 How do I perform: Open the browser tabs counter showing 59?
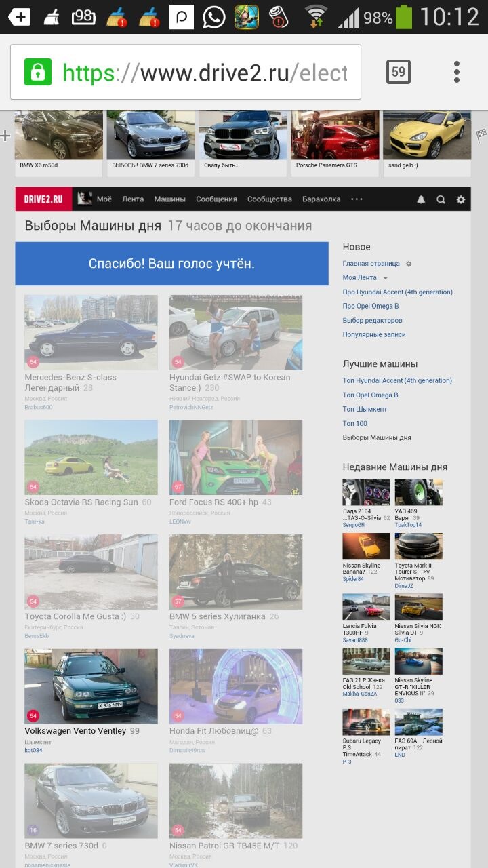click(x=399, y=72)
